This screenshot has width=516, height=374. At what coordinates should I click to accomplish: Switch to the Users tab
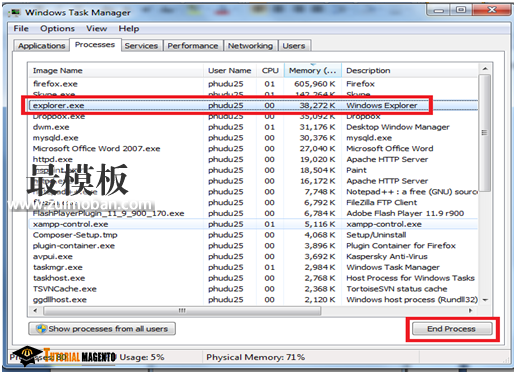pyautogui.click(x=294, y=46)
